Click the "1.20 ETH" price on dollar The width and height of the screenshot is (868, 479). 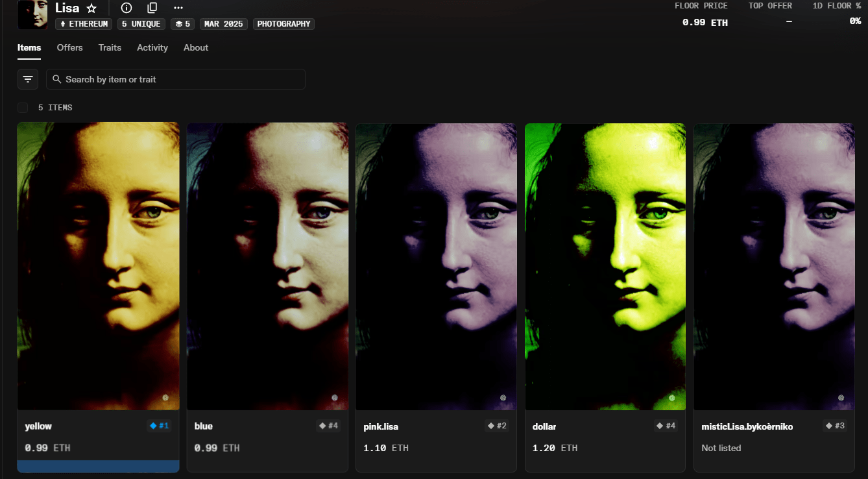tap(555, 448)
